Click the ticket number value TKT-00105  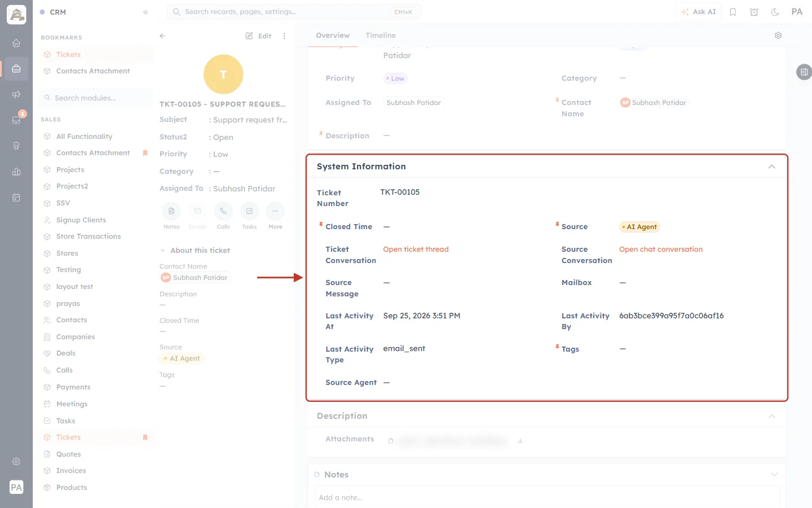click(x=400, y=192)
